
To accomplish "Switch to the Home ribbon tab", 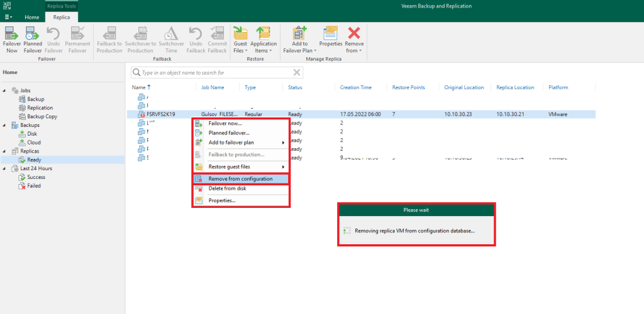I will [x=31, y=17].
